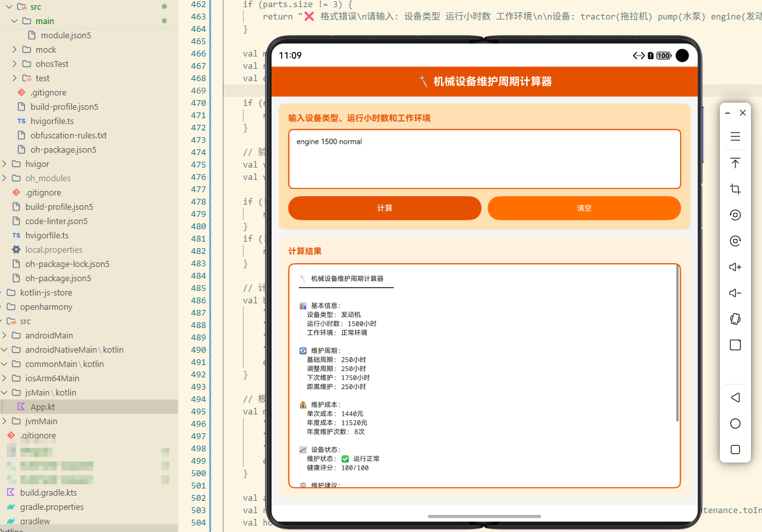Click the Kotlin file icon next to App.kt
762x532 pixels.
21,407
